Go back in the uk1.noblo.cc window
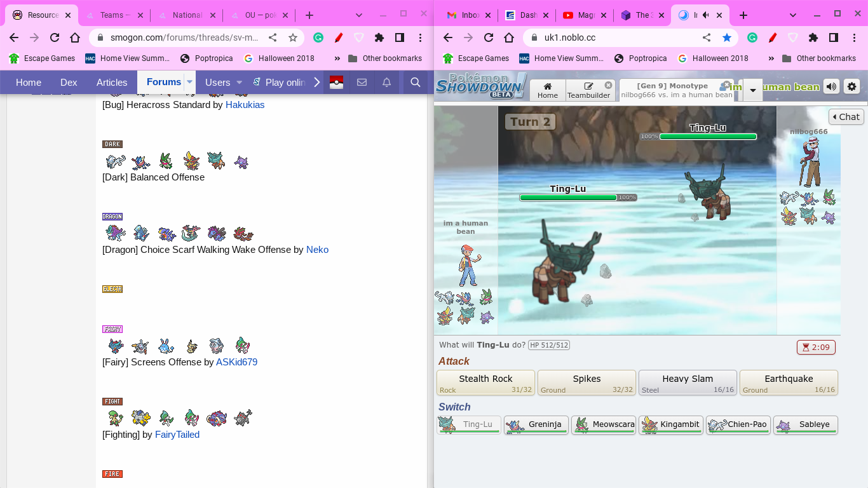This screenshot has height=488, width=868. pyautogui.click(x=448, y=37)
